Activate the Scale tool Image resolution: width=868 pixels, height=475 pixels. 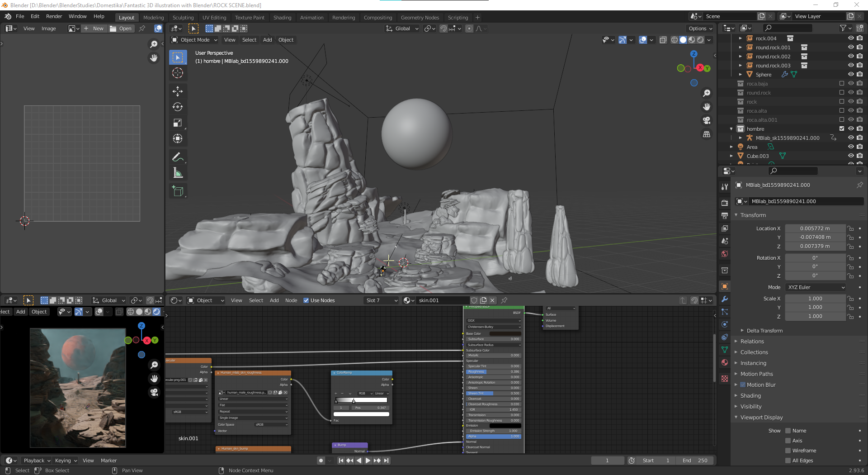[178, 123]
